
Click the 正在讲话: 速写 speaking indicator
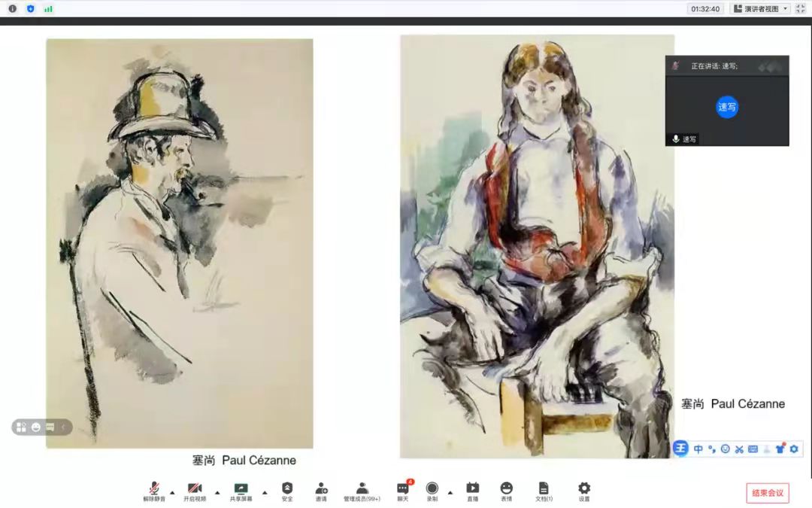coord(714,65)
